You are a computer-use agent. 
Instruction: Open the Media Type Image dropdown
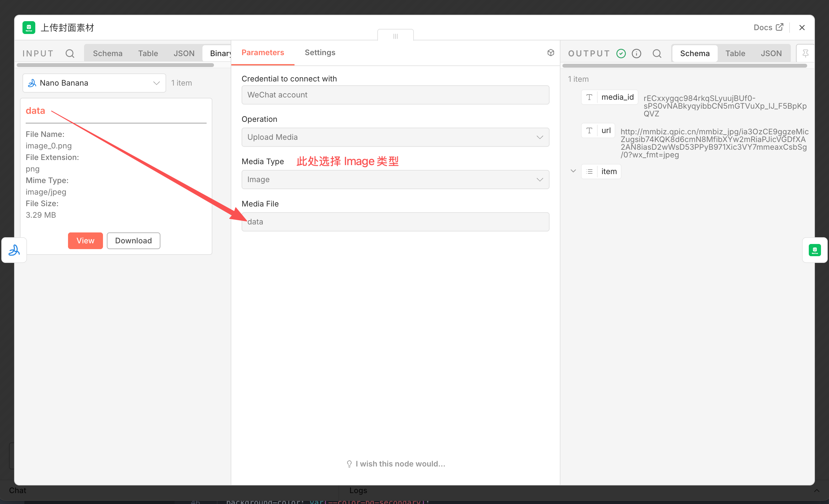(x=395, y=180)
